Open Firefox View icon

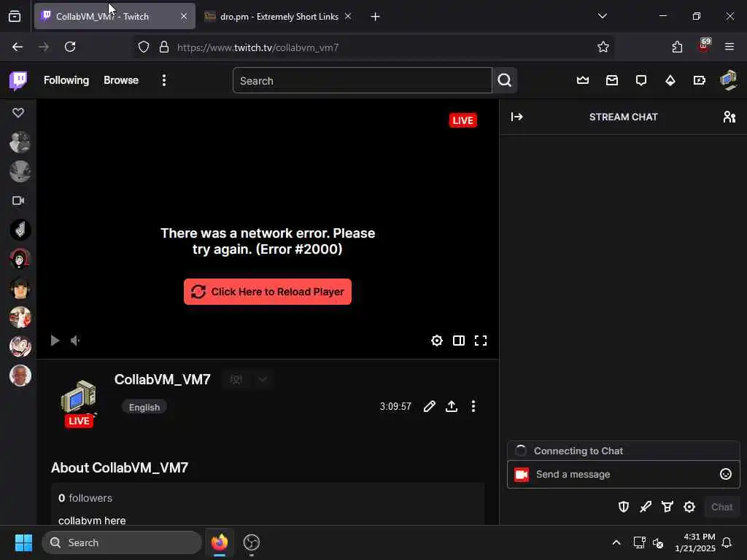click(x=15, y=17)
